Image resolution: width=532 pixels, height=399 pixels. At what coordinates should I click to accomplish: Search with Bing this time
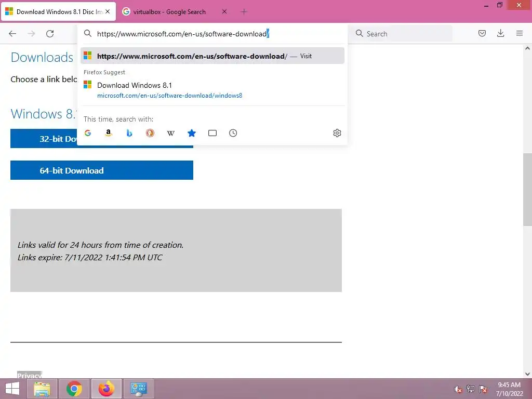[x=129, y=133]
